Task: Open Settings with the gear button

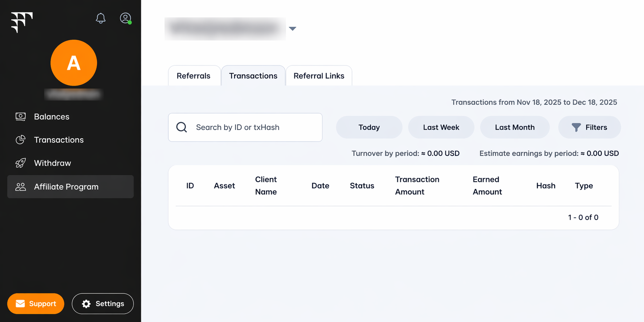Action: coord(103,303)
